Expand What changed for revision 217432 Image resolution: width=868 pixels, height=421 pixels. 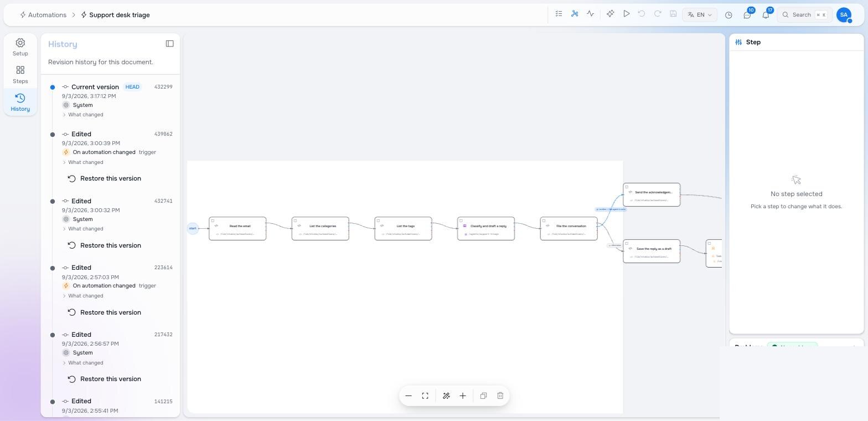tap(83, 363)
